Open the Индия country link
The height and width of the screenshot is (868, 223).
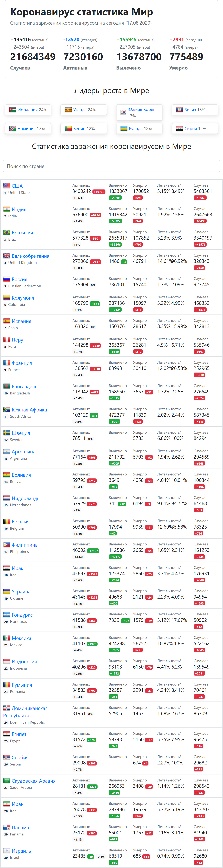click(19, 209)
